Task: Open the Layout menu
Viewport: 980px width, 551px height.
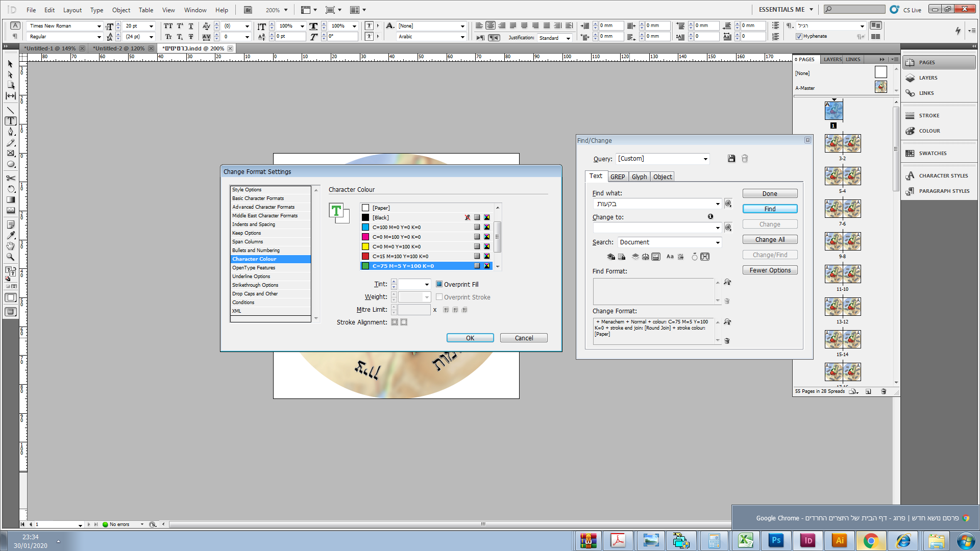Action: [x=72, y=10]
